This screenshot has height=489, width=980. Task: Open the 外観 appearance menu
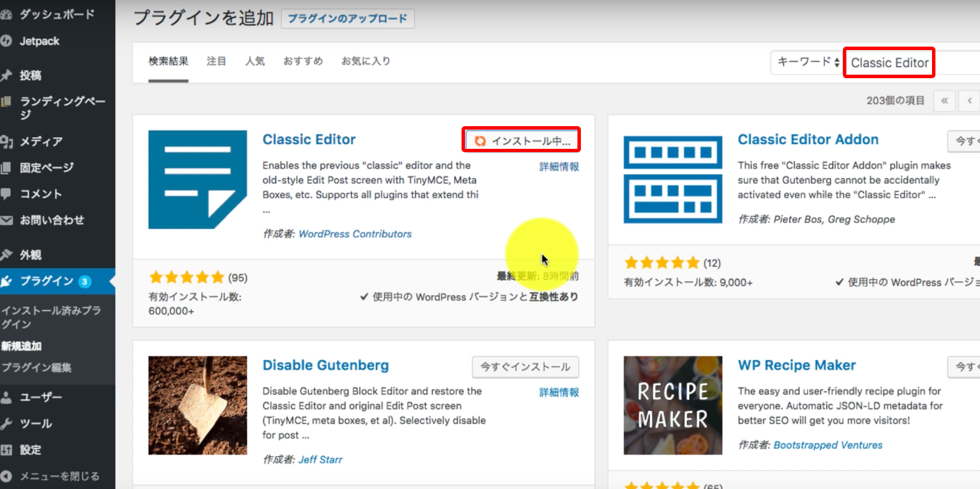(x=31, y=255)
